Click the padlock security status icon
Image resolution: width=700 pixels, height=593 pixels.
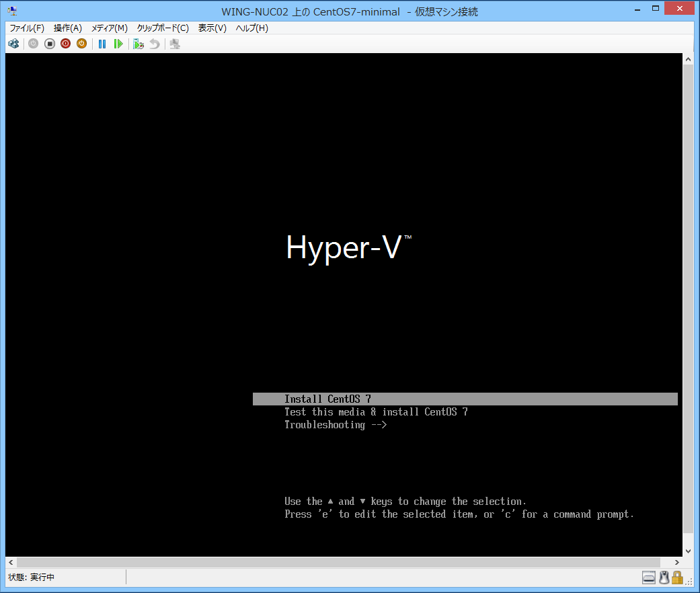[x=677, y=578]
